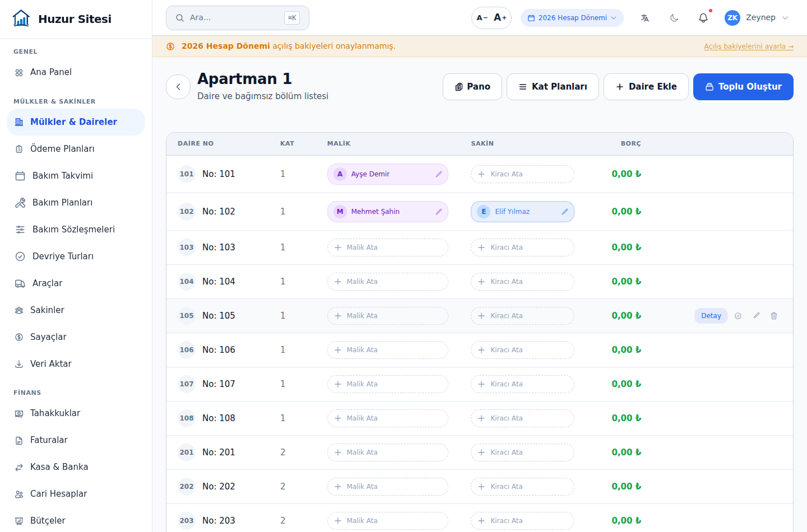
Task: Go back with the arrow button
Action: [x=178, y=87]
